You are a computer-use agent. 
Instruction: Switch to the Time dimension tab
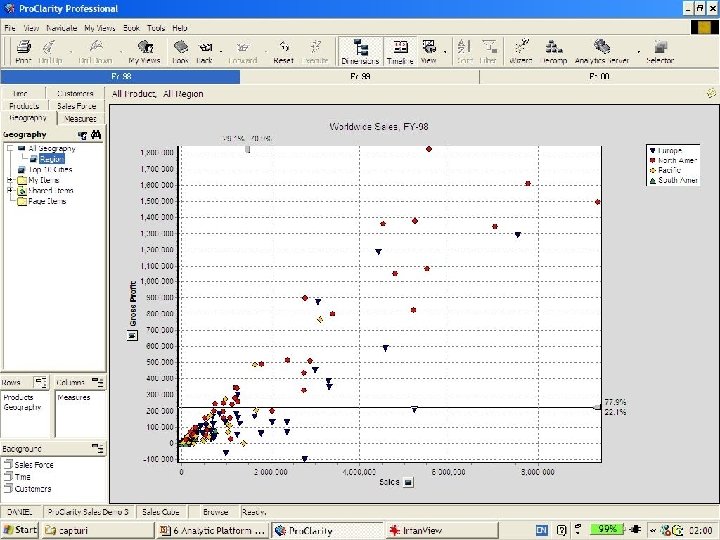point(21,94)
